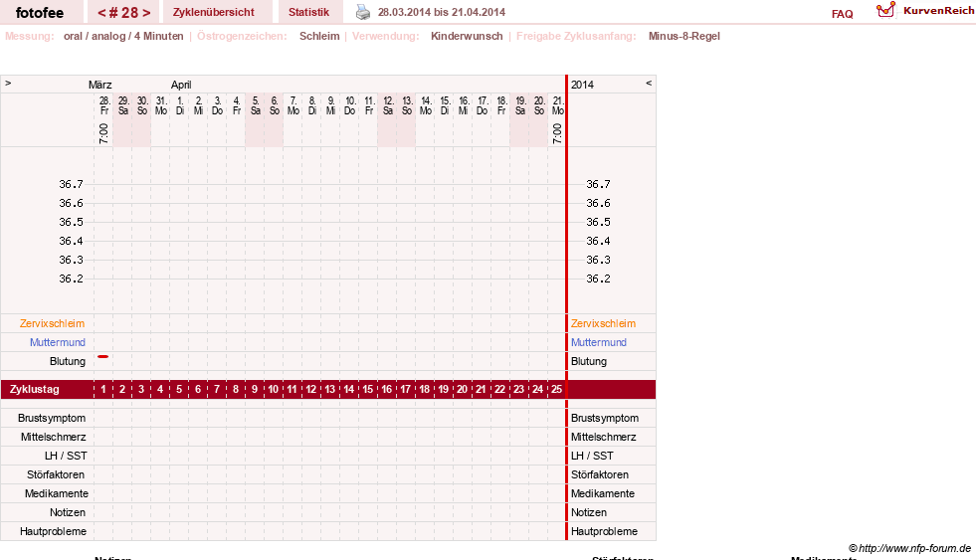Open the nfp-forum.de copyright link
The image size is (976, 560).
tap(910, 548)
